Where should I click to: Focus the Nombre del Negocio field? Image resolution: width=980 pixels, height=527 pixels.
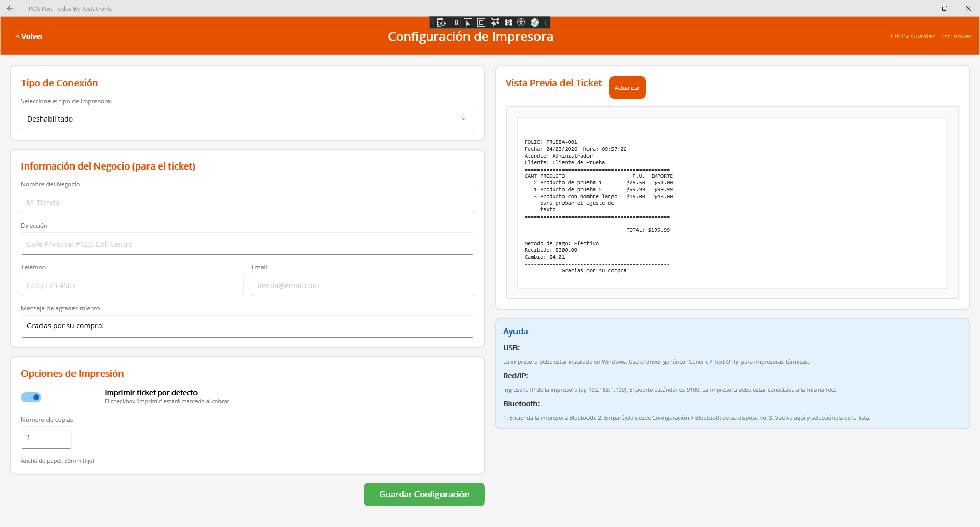click(247, 203)
